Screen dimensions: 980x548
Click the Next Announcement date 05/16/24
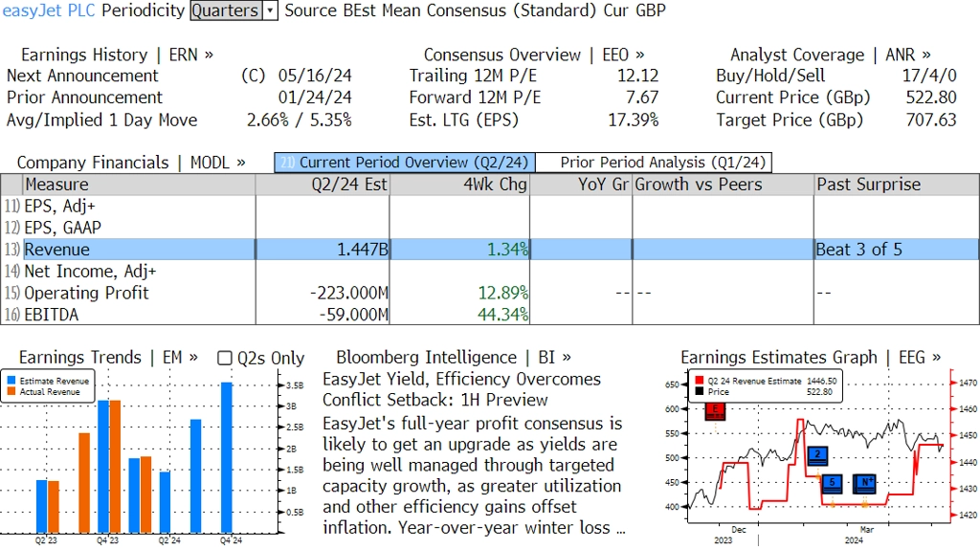click(x=315, y=77)
